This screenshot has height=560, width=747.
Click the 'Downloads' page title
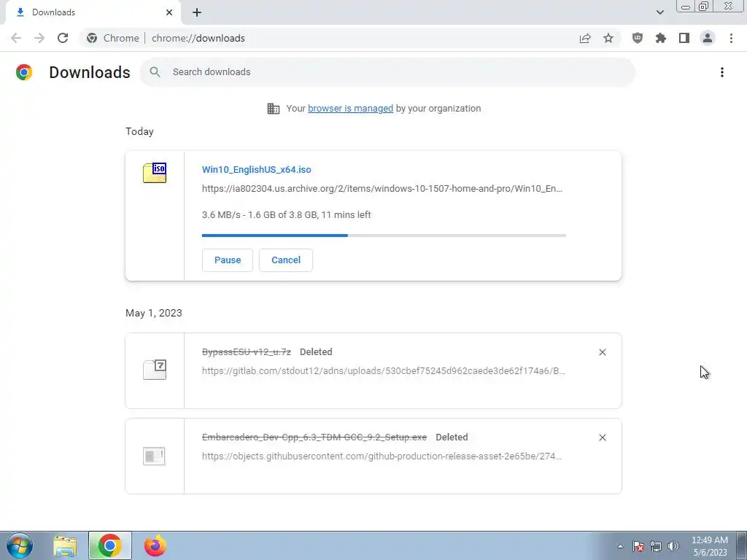[x=90, y=72]
